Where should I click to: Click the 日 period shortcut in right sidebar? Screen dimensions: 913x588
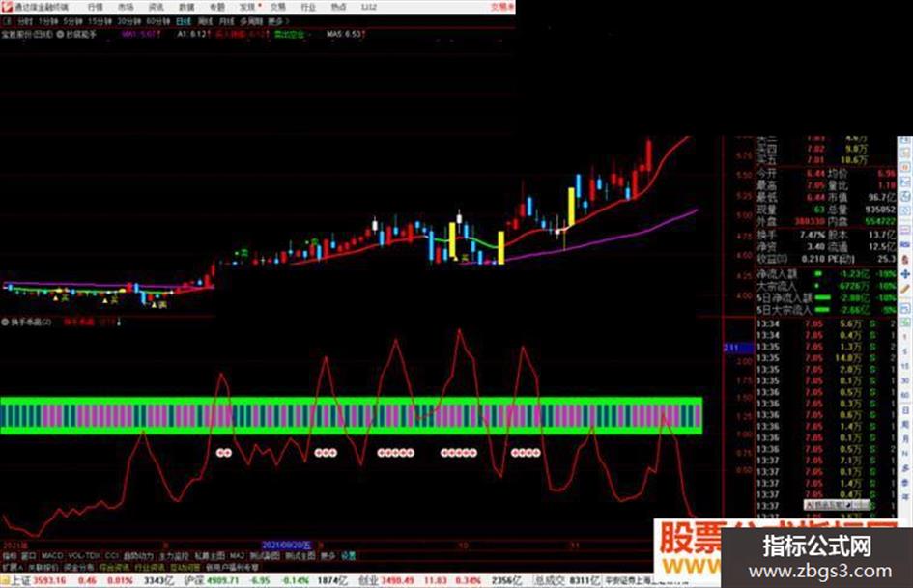tap(905, 410)
